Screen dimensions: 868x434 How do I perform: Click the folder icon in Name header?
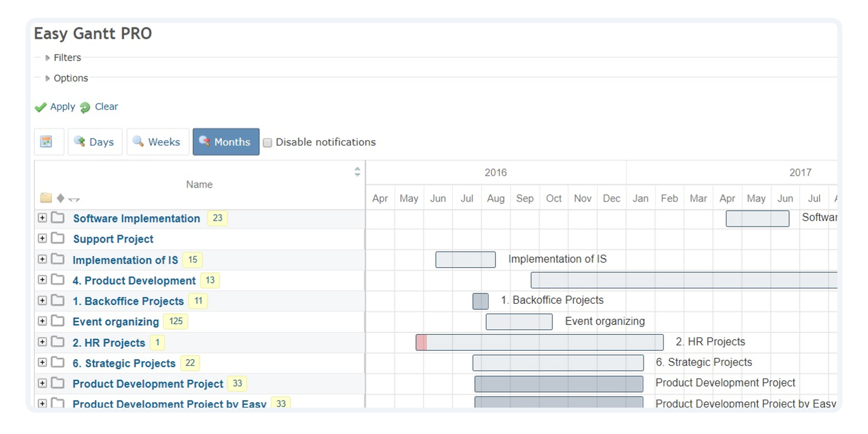point(46,198)
